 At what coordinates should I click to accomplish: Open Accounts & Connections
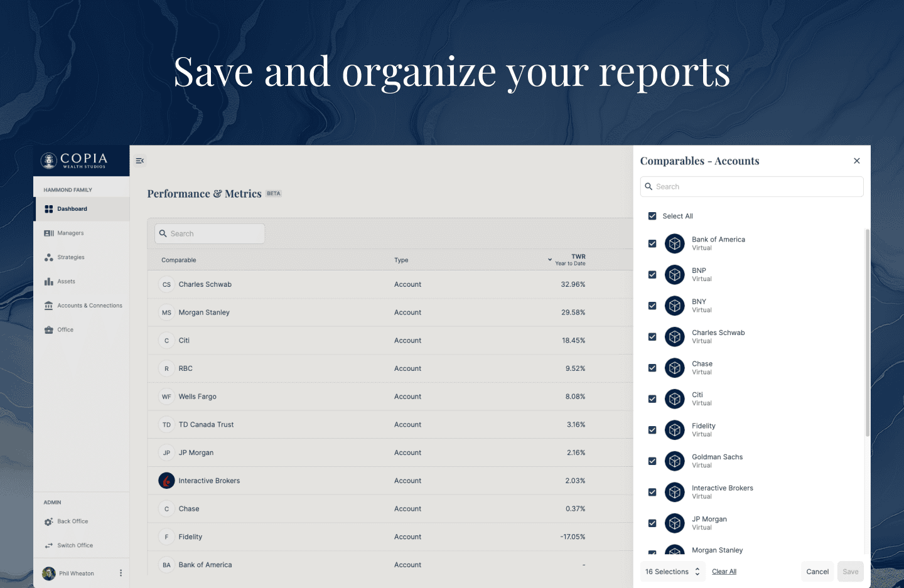82,306
